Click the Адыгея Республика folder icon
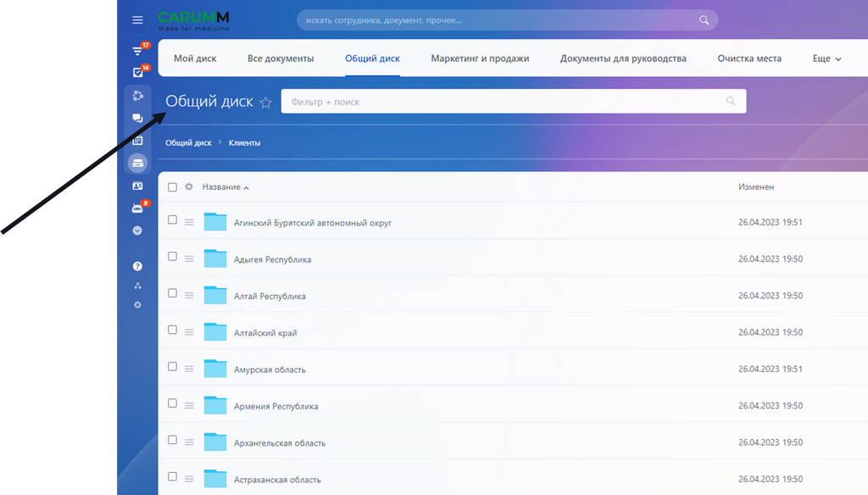868x495 pixels. coord(215,258)
